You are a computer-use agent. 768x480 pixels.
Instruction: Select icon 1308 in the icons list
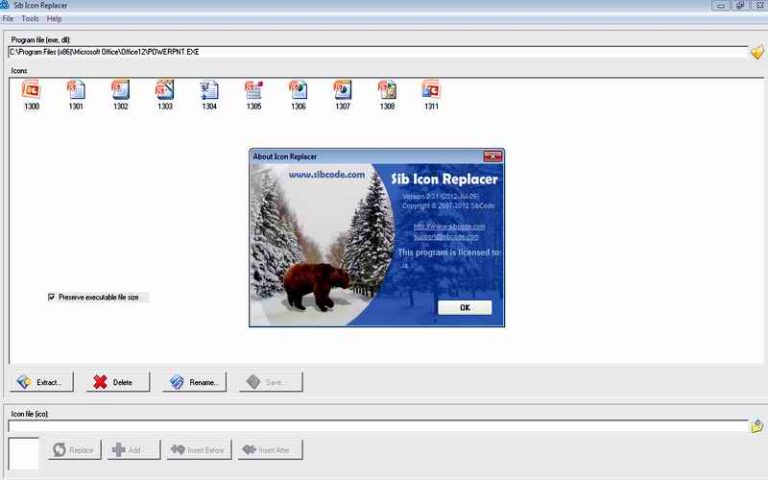[387, 91]
